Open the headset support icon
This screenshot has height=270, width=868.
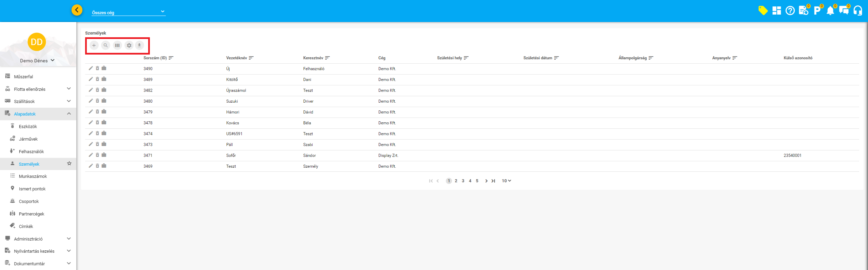tap(858, 11)
